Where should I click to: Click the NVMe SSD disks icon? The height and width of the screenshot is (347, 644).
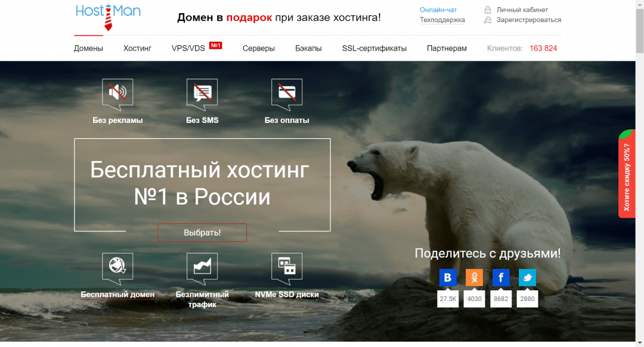287,267
